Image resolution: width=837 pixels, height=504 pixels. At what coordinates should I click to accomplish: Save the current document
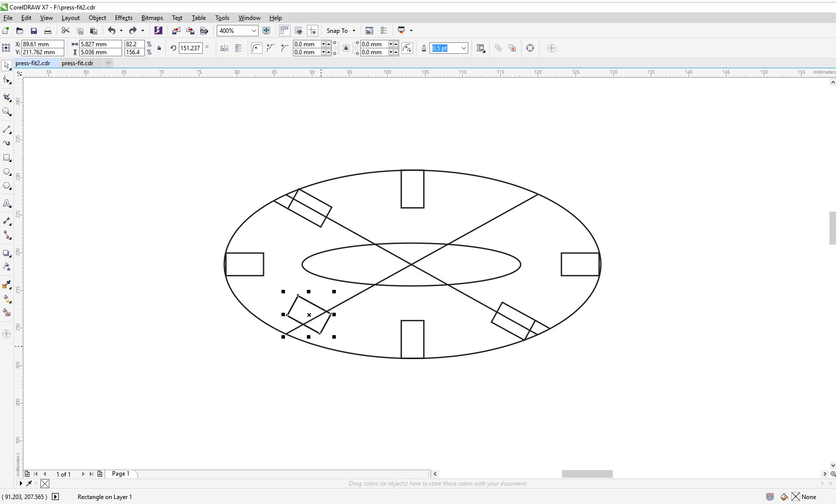[34, 31]
